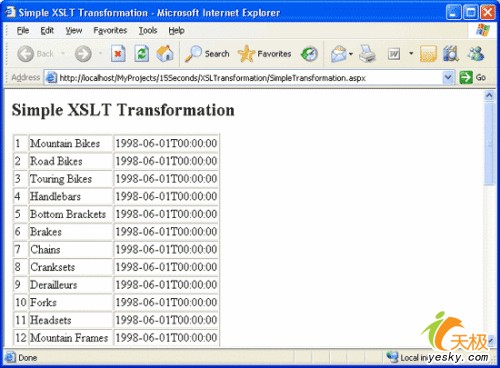Click the Simple XSLT Transformation heading

tap(123, 110)
